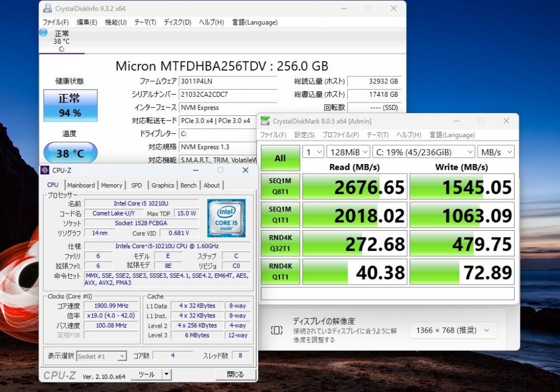Open プロファイル(P) menu in CrystalDiskMark
Image resolution: width=560 pixels, height=392 pixels.
pos(340,135)
